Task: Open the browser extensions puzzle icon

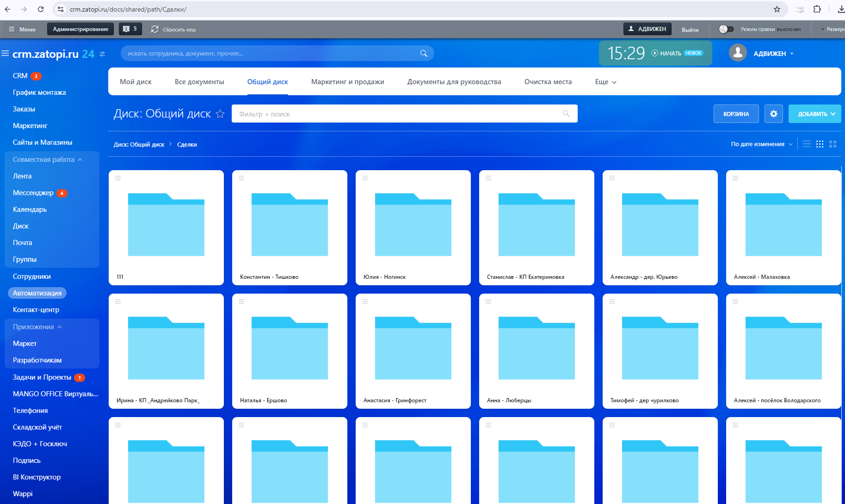Action: (817, 9)
